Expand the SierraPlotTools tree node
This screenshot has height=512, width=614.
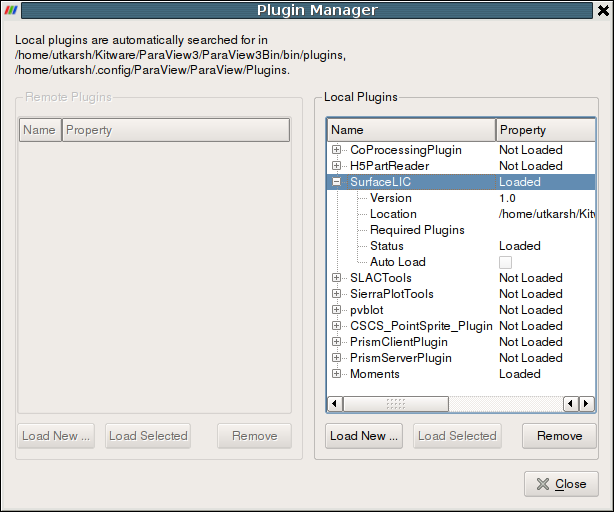click(x=336, y=294)
